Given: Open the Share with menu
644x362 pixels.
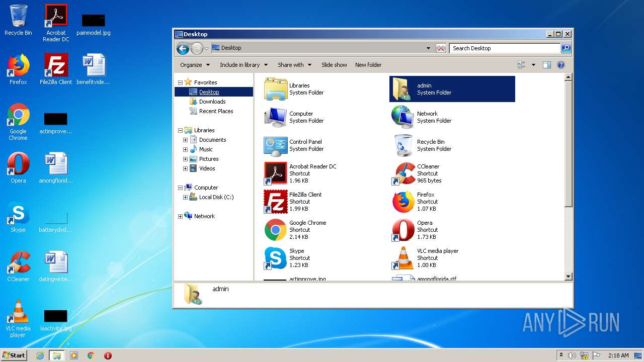Looking at the screenshot, I should (x=294, y=65).
